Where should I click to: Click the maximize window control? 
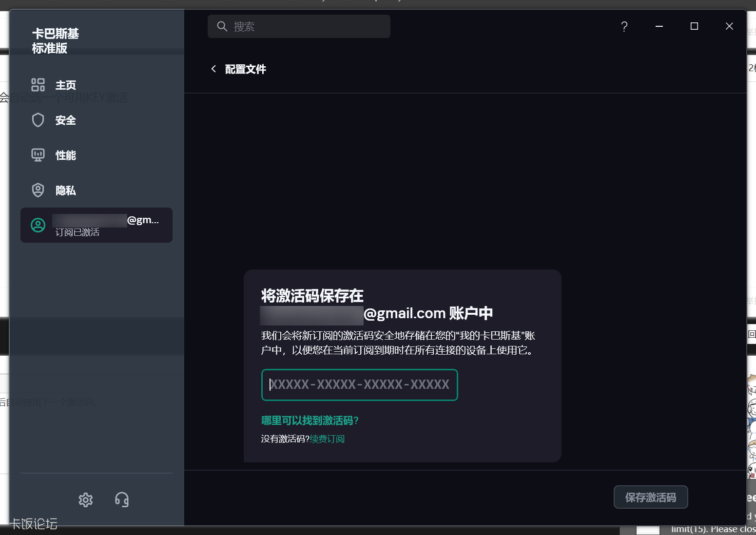pyautogui.click(x=694, y=26)
